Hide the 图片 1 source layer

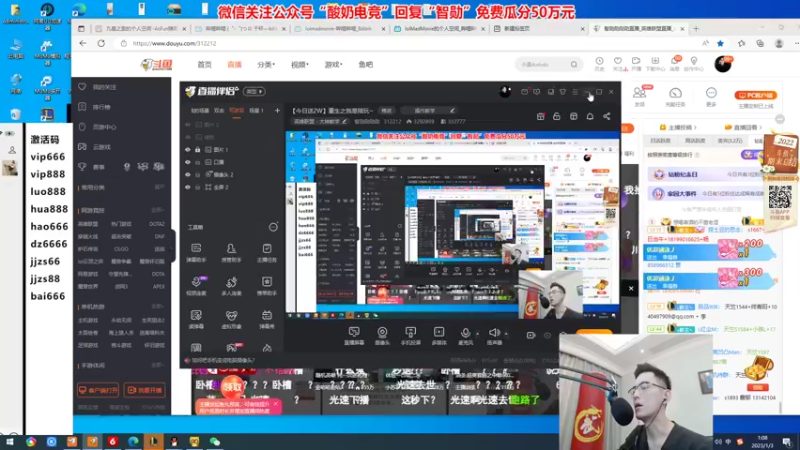pyautogui.click(x=187, y=149)
